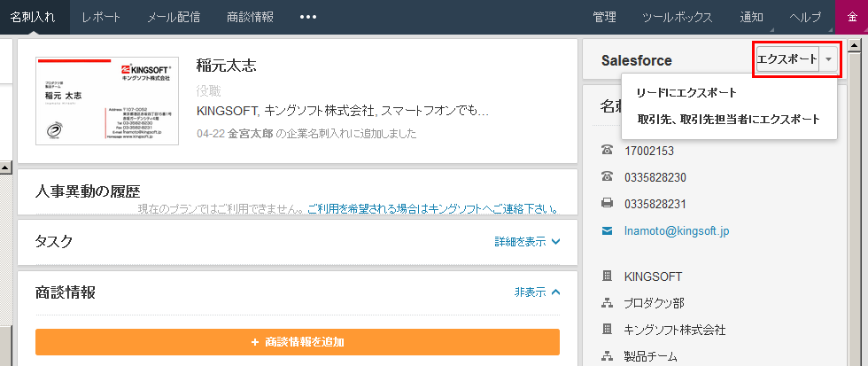Click the 金 user account button
This screenshot has width=868, height=366.
point(851,17)
